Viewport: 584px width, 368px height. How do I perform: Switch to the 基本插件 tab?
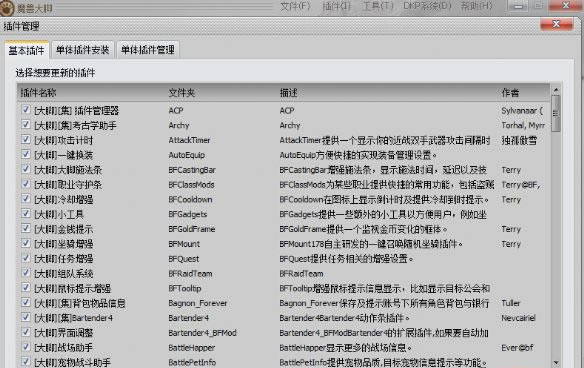(26, 50)
